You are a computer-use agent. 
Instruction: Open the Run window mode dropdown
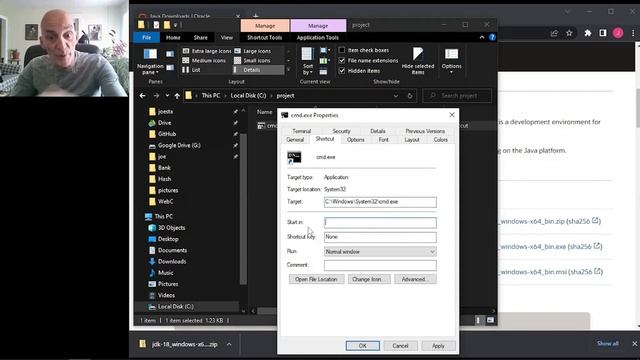380,252
